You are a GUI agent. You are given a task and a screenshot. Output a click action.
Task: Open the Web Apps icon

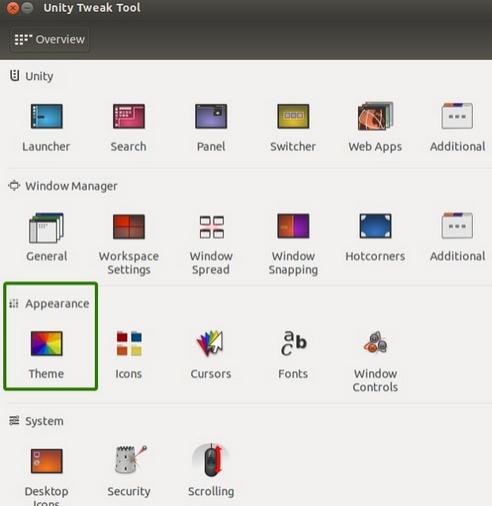tap(375, 116)
